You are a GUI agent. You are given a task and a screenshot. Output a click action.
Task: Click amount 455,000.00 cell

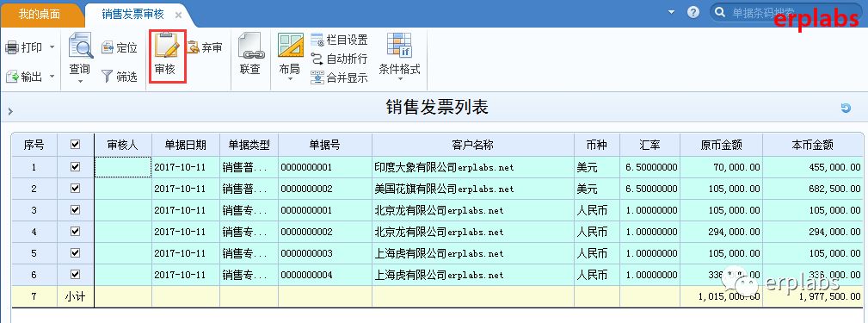pos(813,167)
